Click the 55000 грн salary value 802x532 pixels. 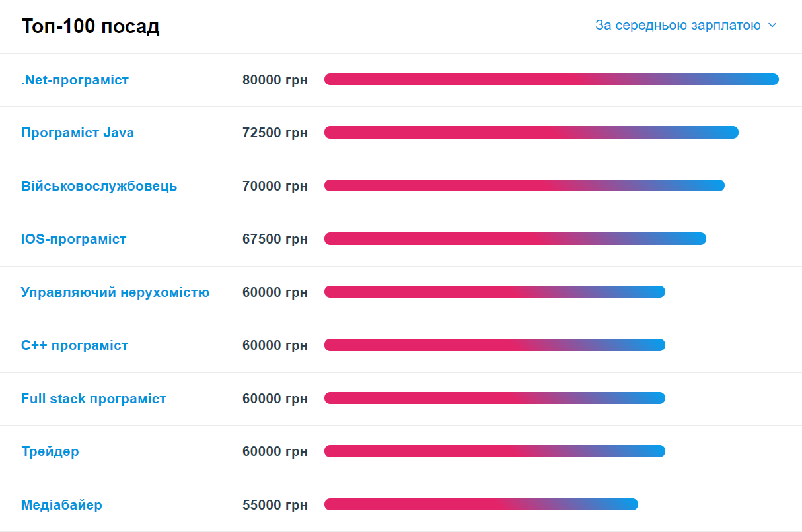275,505
